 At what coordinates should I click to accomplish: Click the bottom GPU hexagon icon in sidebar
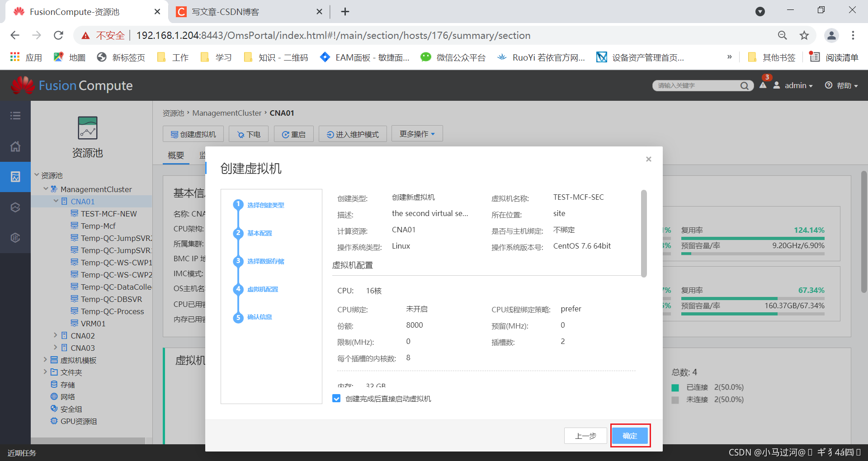[x=15, y=237]
